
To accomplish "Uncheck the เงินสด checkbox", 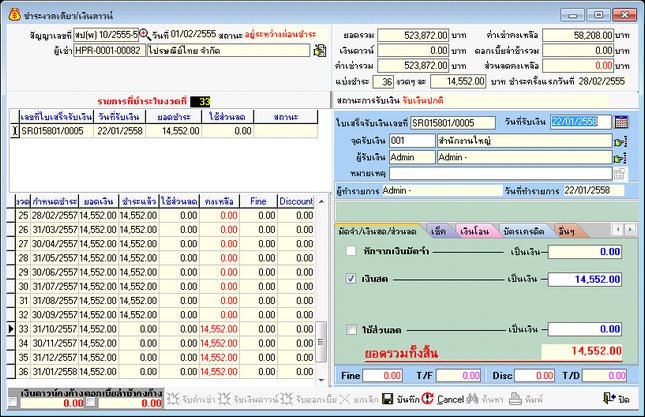I will [351, 278].
